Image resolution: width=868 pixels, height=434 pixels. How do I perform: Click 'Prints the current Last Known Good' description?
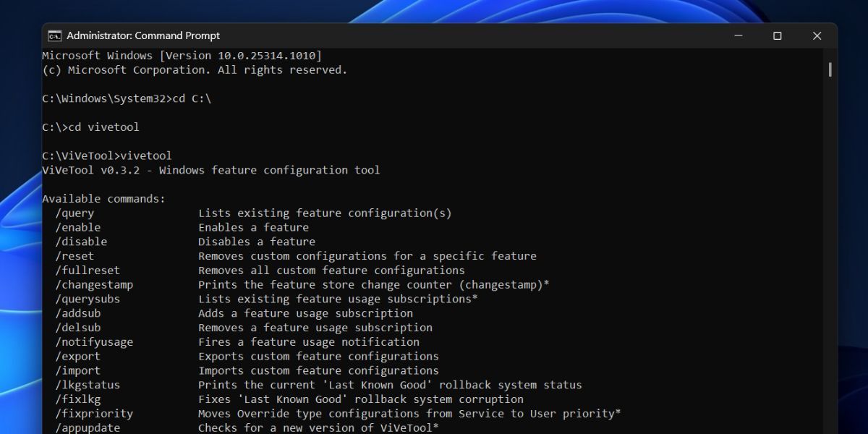390,385
